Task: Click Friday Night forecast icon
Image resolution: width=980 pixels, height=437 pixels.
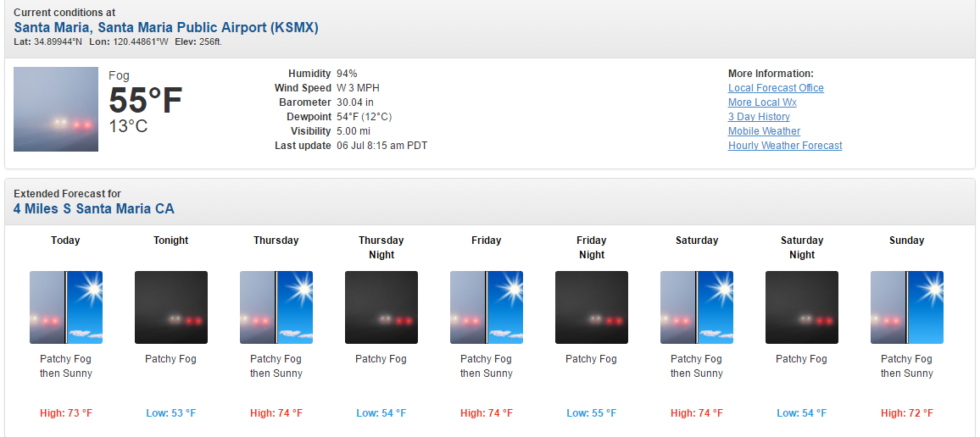Action: coord(591,307)
